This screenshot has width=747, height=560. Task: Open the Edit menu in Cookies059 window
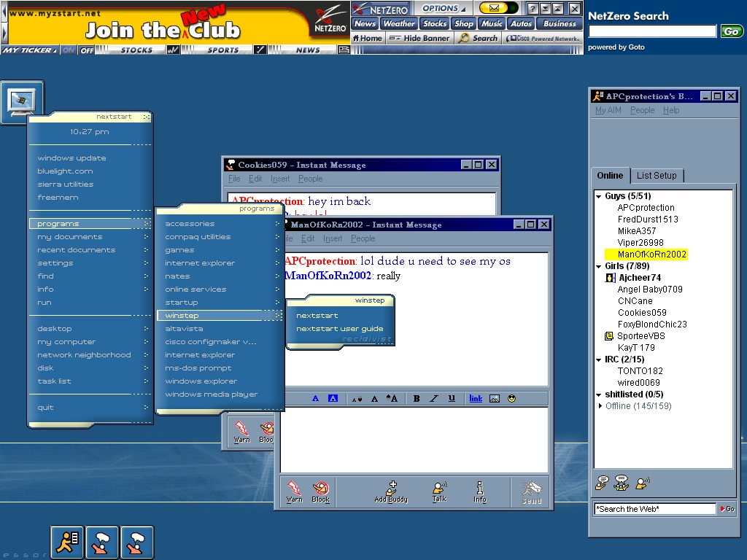click(255, 179)
